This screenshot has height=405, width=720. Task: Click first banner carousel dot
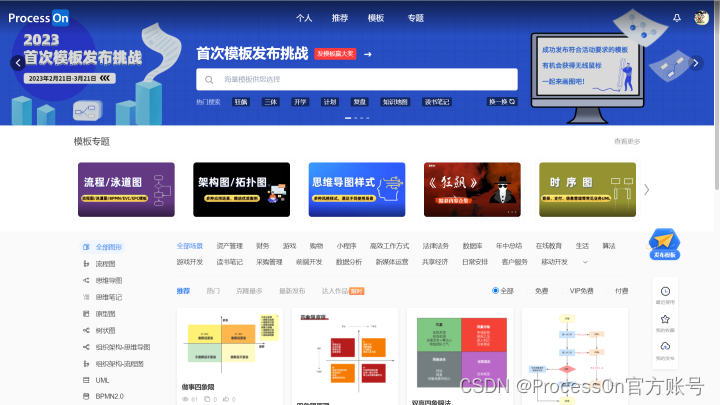point(348,118)
